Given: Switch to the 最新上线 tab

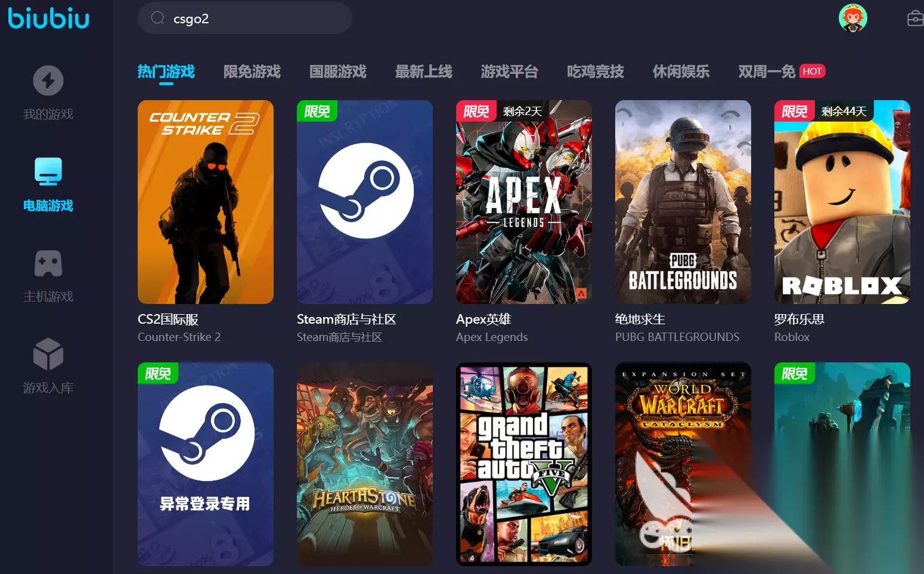Looking at the screenshot, I should (424, 72).
